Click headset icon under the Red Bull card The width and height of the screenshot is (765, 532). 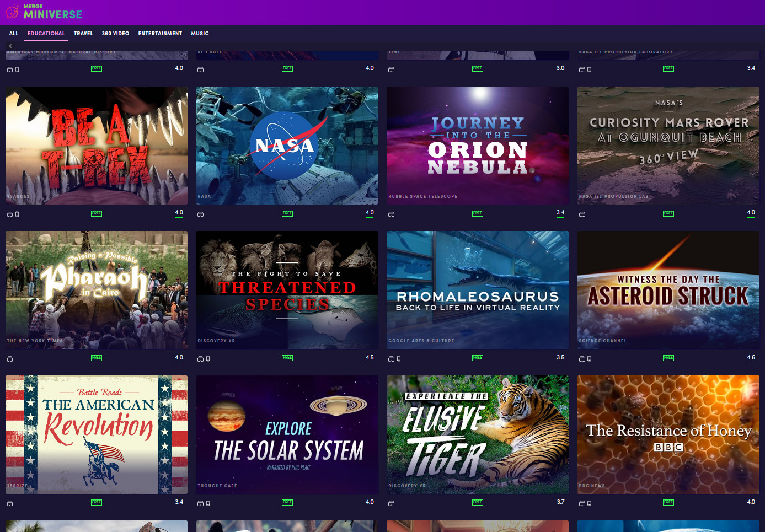pyautogui.click(x=200, y=69)
